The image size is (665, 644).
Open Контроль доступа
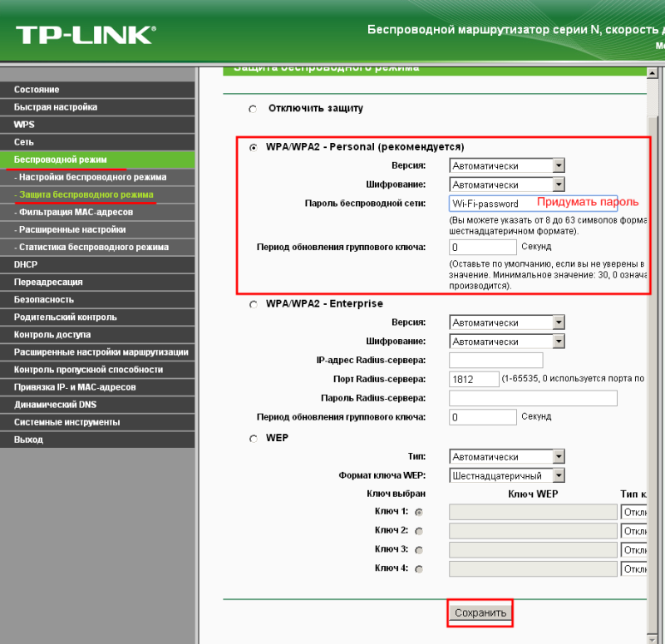97,335
